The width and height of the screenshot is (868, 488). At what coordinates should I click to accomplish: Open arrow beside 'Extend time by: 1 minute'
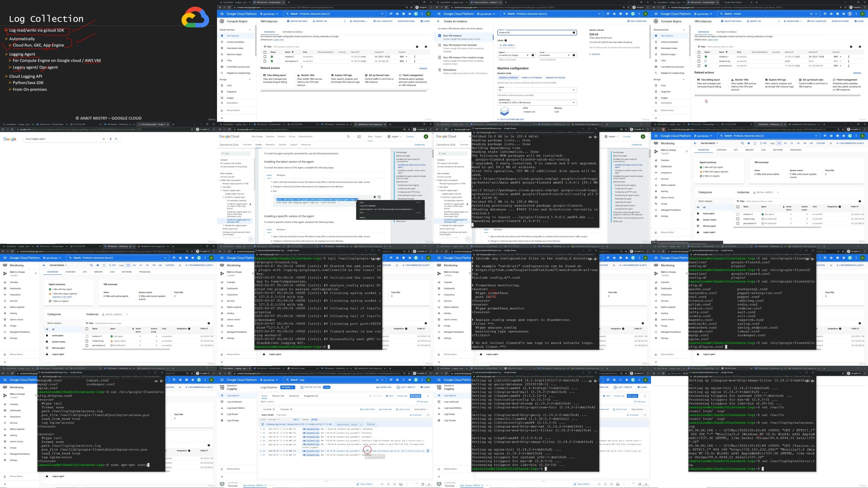tap(361, 424)
